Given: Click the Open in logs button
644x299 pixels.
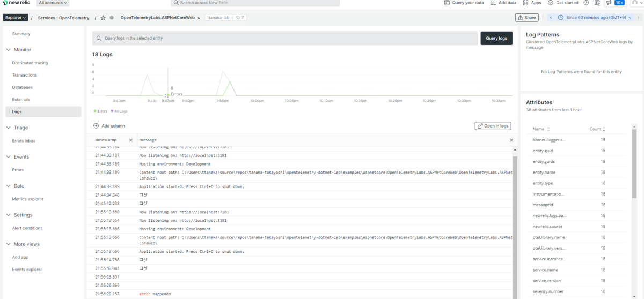Looking at the screenshot, I should tap(493, 126).
